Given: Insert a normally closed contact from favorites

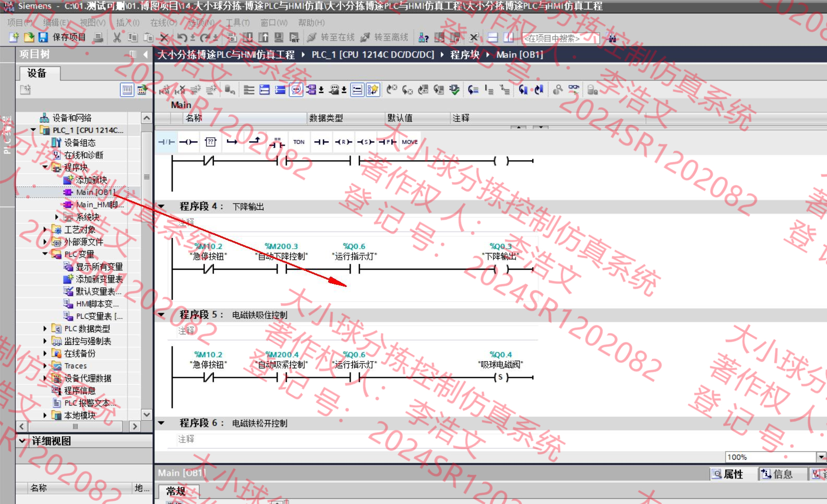Looking at the screenshot, I should 166,142.
